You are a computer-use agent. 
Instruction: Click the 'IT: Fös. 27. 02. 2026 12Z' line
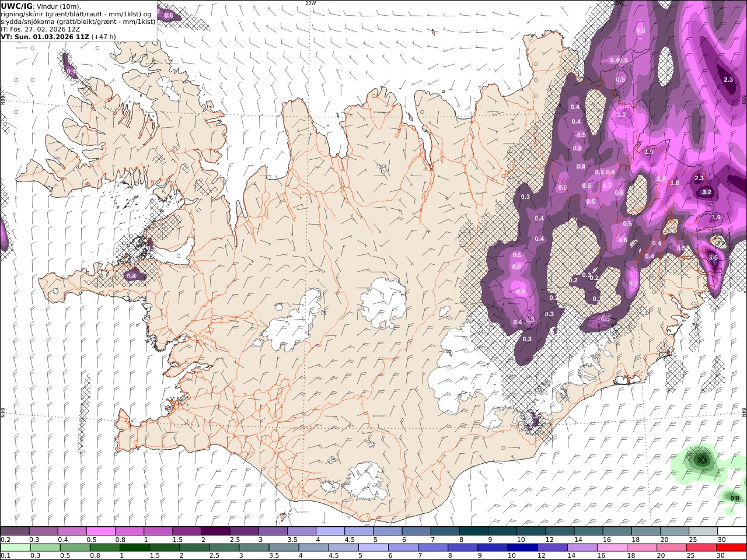40,29
